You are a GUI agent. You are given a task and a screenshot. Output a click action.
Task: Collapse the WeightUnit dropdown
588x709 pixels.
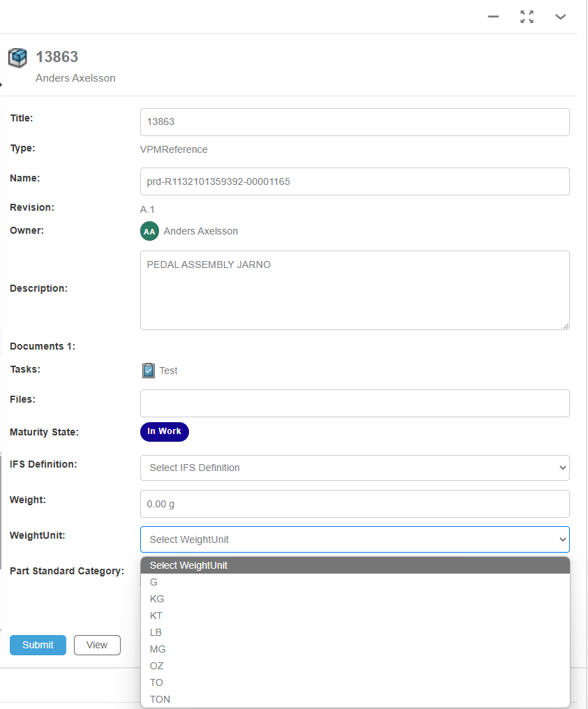pos(355,539)
